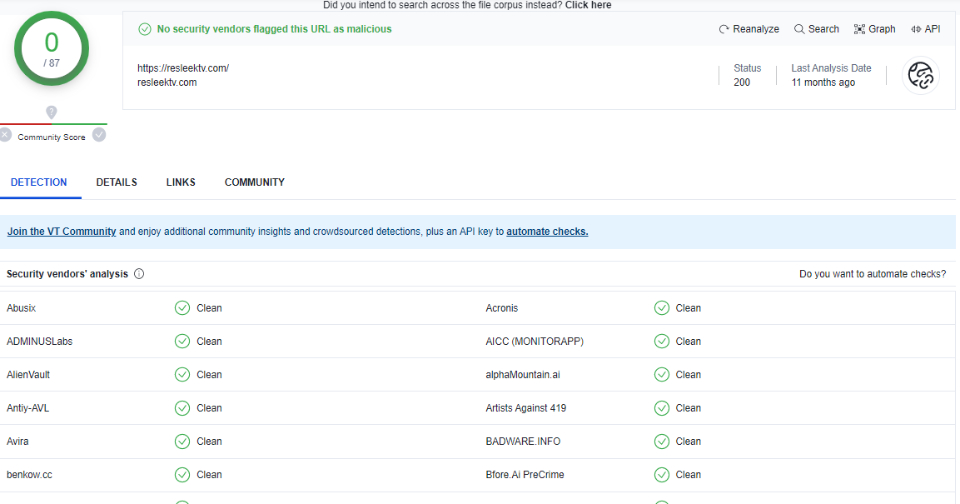Click the Clean result text for Acronis
This screenshot has width=960, height=504.
pyautogui.click(x=688, y=308)
